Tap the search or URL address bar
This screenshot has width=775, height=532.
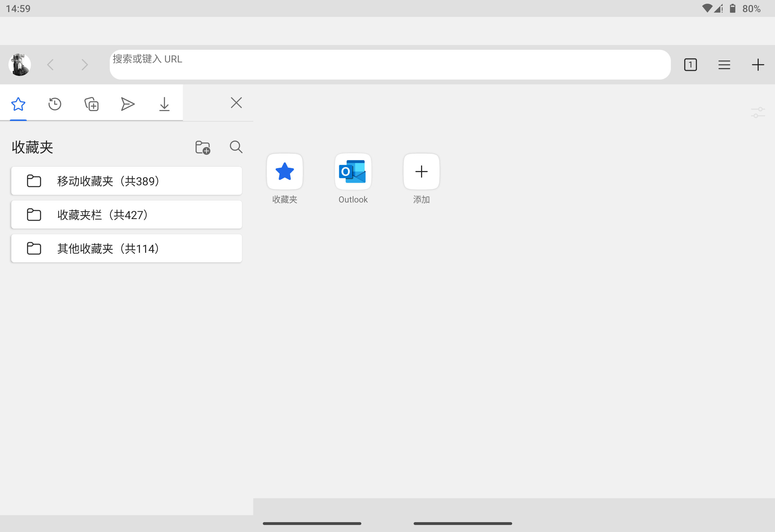[x=390, y=65]
